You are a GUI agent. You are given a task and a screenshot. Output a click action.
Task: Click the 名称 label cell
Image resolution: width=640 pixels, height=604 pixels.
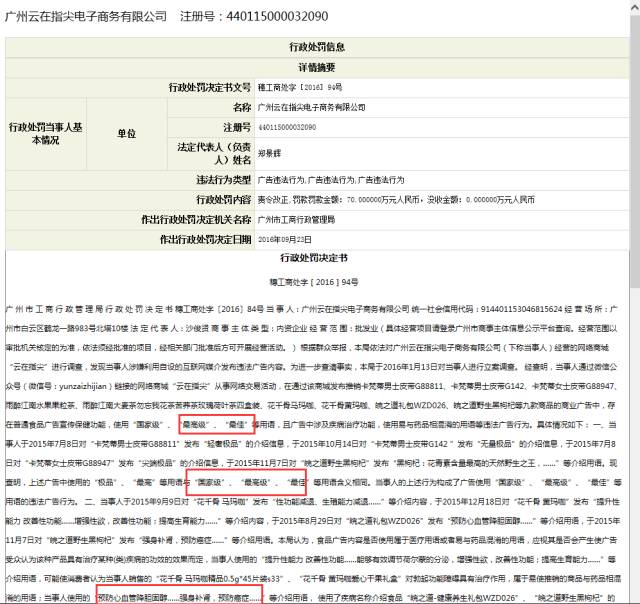click(211, 107)
